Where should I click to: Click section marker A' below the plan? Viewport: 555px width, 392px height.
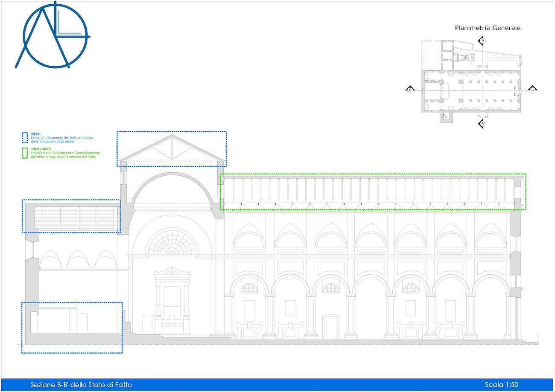(482, 124)
